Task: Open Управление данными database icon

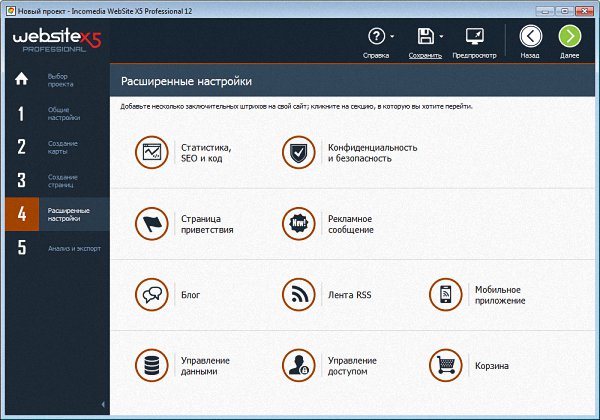Action: (151, 365)
